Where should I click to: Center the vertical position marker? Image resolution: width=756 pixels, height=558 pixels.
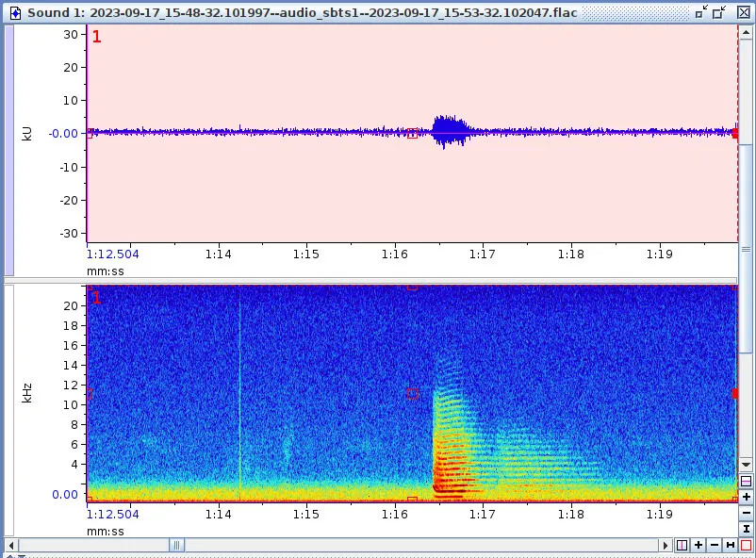747,481
